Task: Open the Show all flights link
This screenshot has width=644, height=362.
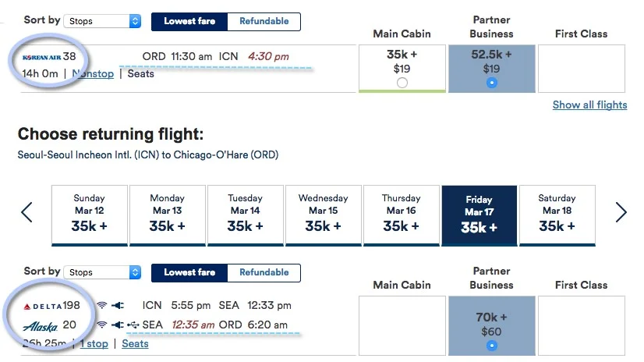Action: (x=589, y=105)
